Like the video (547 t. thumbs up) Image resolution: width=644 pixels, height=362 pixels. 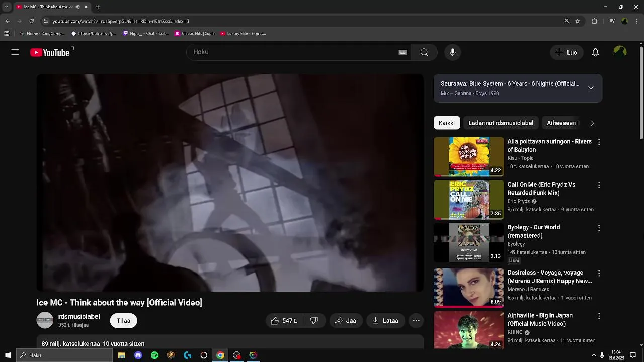point(284,321)
